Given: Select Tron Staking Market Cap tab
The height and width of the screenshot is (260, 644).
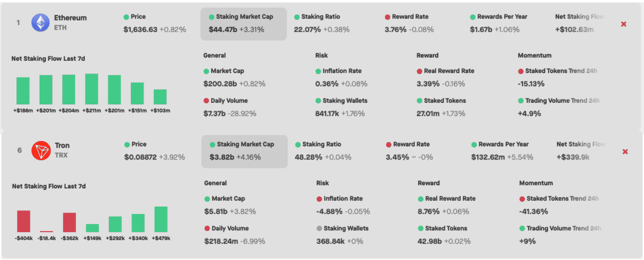Looking at the screenshot, I should (244, 151).
